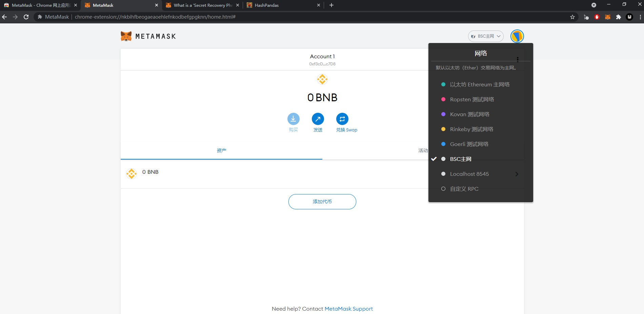Click the Swap (兑换) icon

342,119
